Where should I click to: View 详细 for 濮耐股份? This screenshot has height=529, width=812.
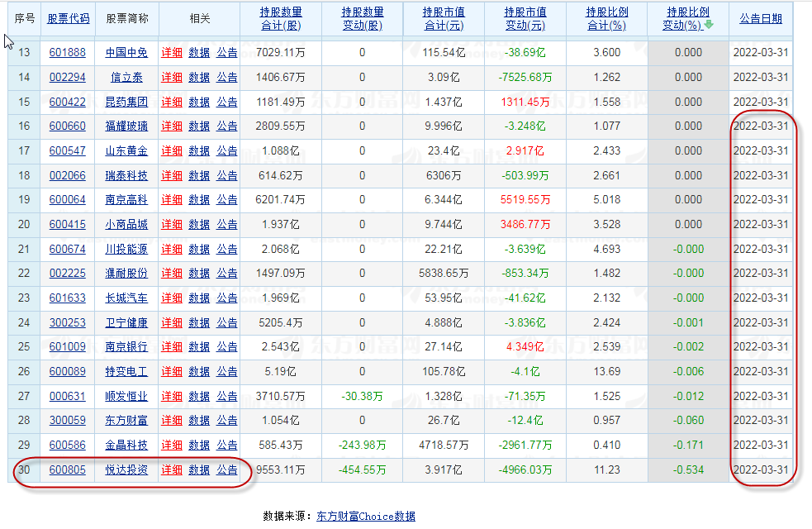[172, 274]
